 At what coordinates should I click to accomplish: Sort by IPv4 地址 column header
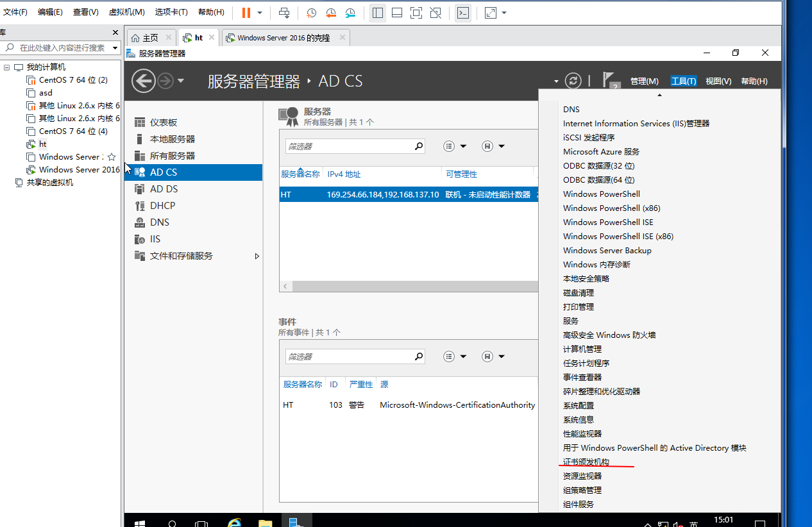point(344,174)
